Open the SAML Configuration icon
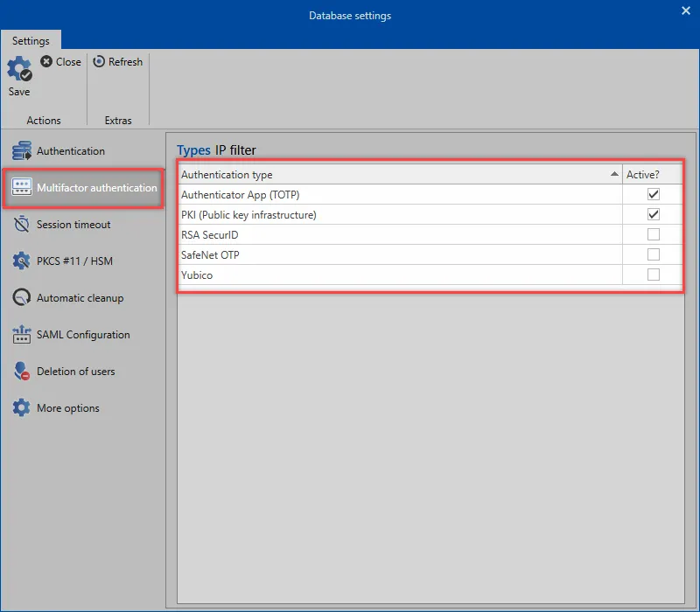Image resolution: width=700 pixels, height=612 pixels. (22, 335)
